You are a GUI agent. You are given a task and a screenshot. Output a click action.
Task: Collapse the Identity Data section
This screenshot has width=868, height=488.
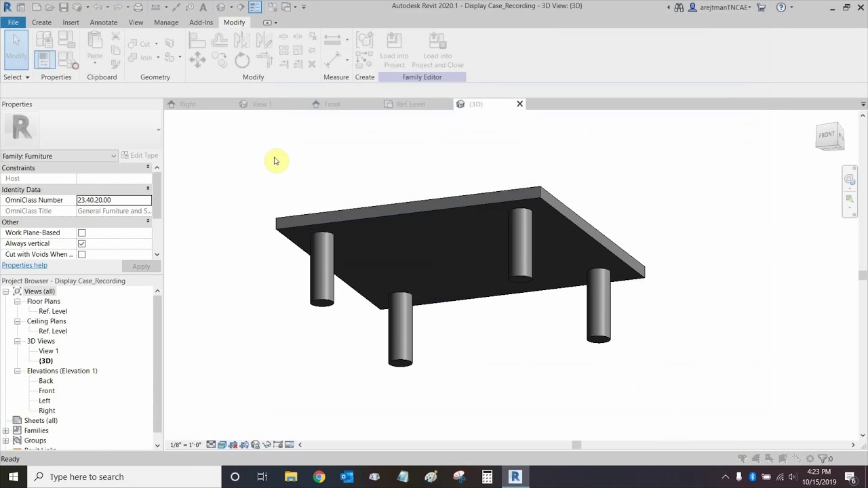click(148, 189)
